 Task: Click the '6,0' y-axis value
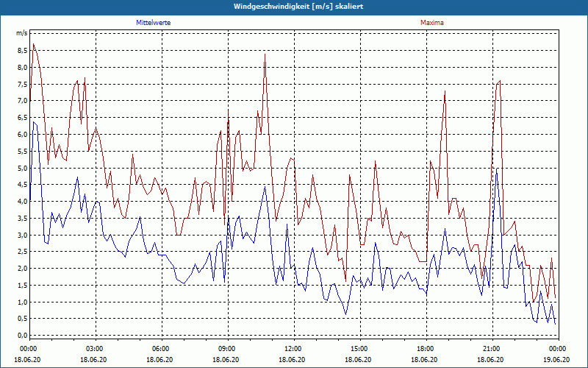(23, 135)
